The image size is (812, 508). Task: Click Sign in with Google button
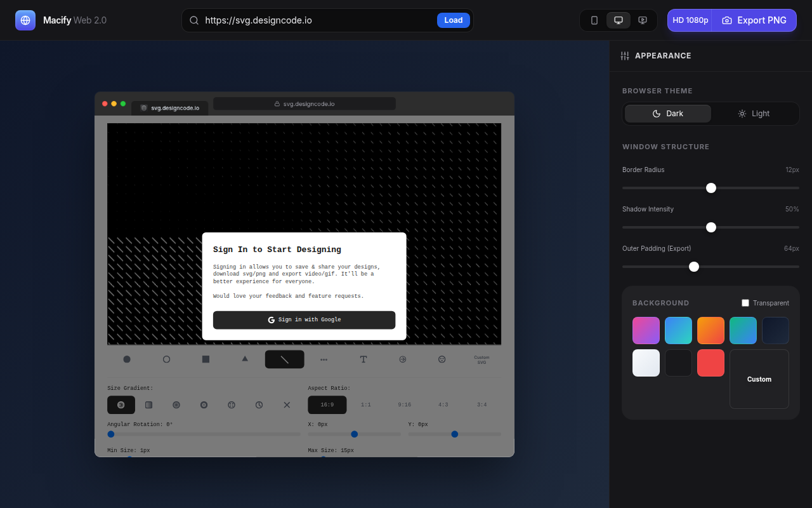pyautogui.click(x=304, y=320)
